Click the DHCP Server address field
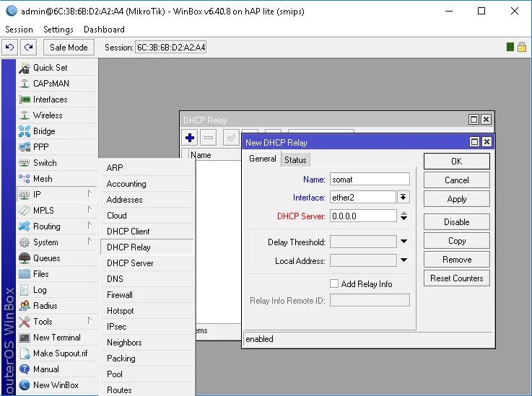 coord(363,216)
